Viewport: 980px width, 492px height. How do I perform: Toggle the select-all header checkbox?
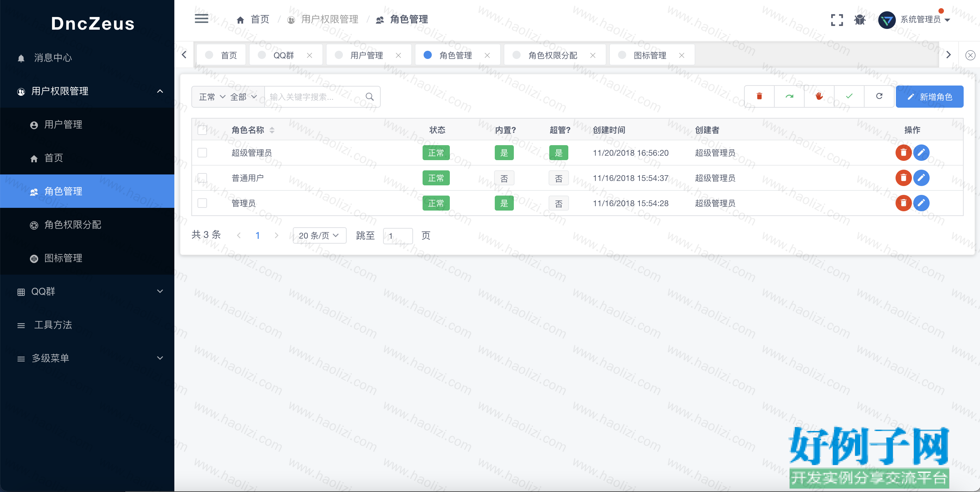click(x=202, y=130)
